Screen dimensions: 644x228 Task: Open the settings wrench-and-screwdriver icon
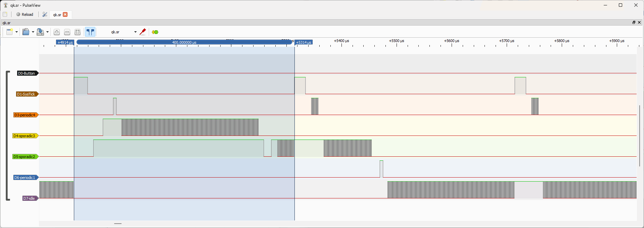click(45, 14)
